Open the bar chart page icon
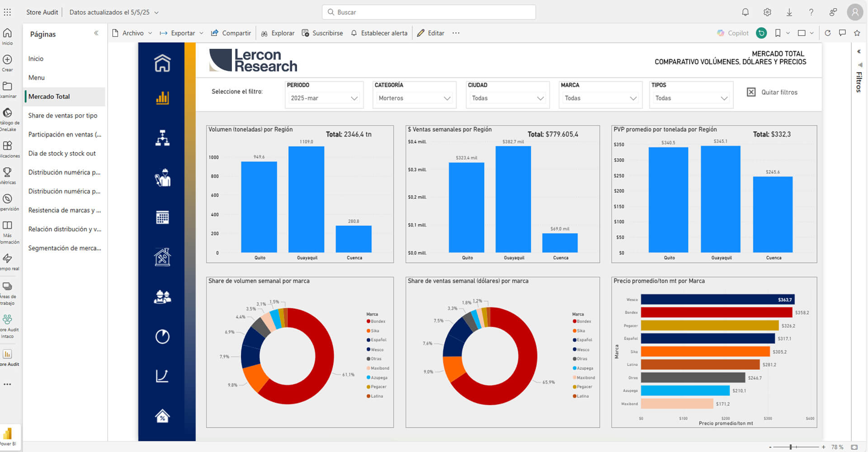This screenshot has height=452, width=868. (162, 98)
